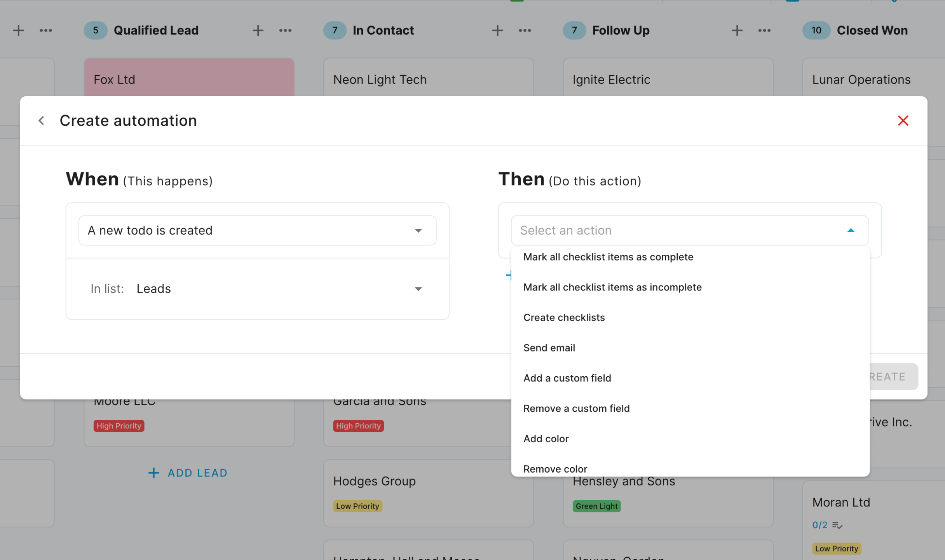
Task: Add a card to Follow Up column
Action: 737,30
